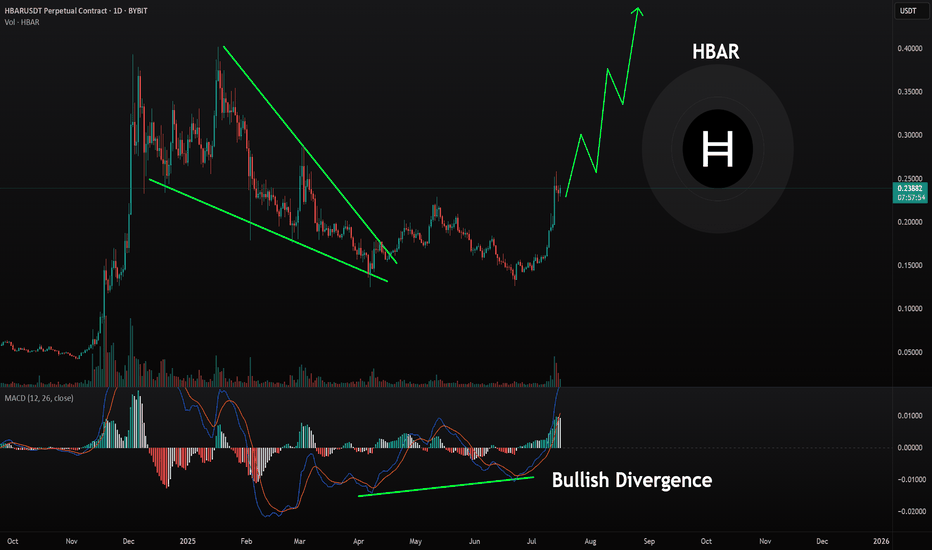The width and height of the screenshot is (932, 550).
Task: Click the Jul label on time axis
Action: tap(531, 541)
